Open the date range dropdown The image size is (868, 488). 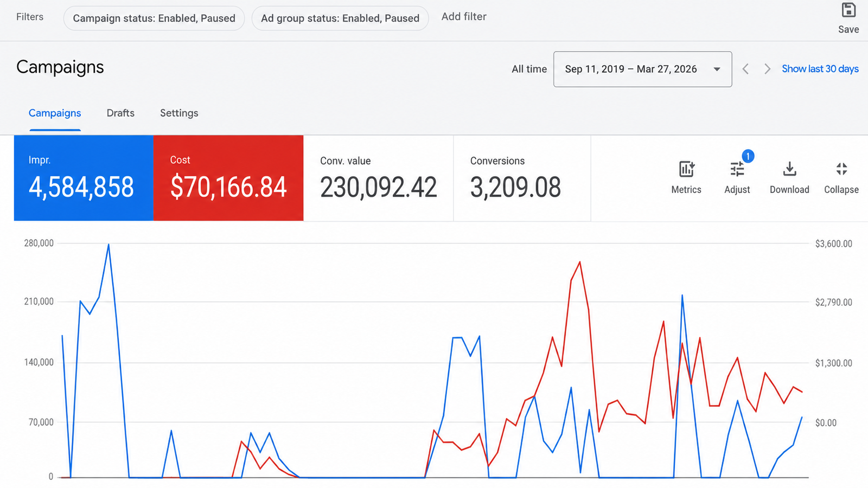pos(642,69)
